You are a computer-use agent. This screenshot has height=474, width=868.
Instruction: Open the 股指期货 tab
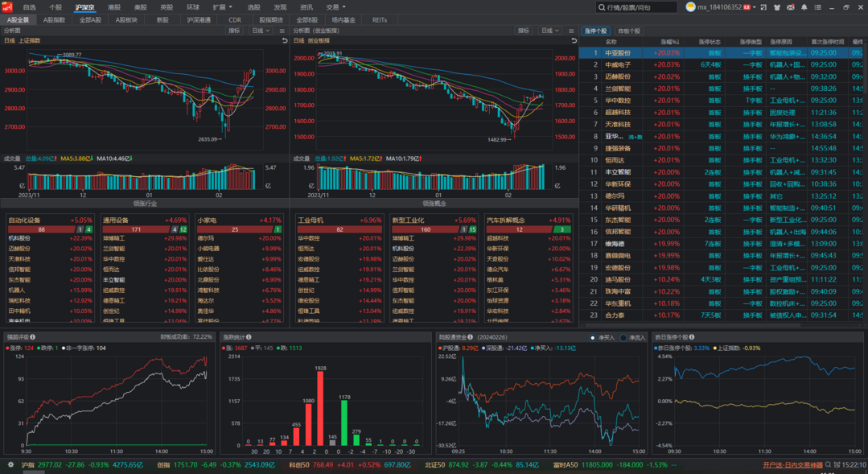pos(270,20)
